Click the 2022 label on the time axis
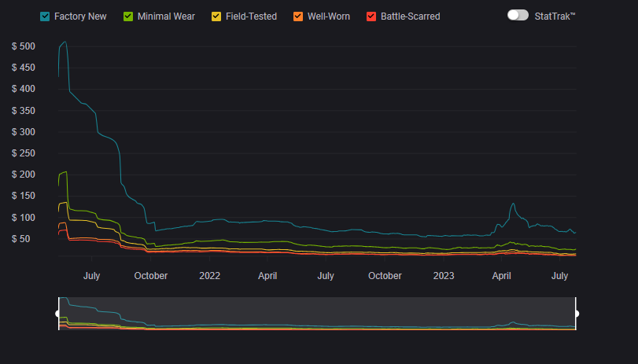Screen dimensions: 638x364 coord(210,276)
